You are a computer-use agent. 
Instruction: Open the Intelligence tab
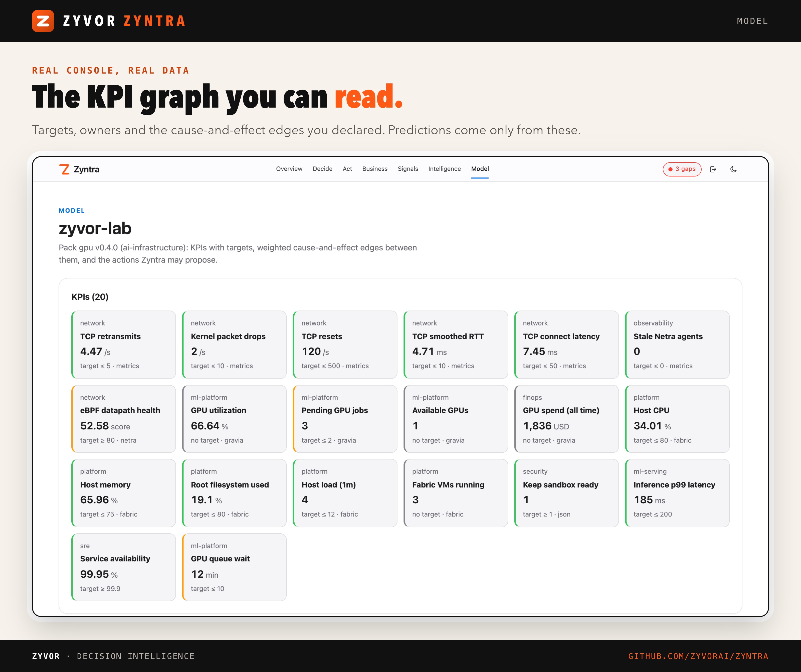click(x=444, y=169)
